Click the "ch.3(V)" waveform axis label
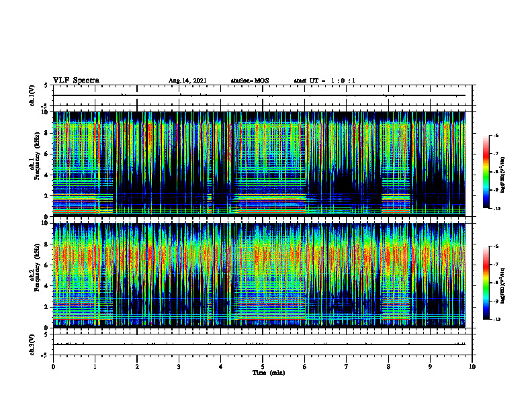Image resolution: width=532 pixels, height=411 pixels. (x=32, y=345)
